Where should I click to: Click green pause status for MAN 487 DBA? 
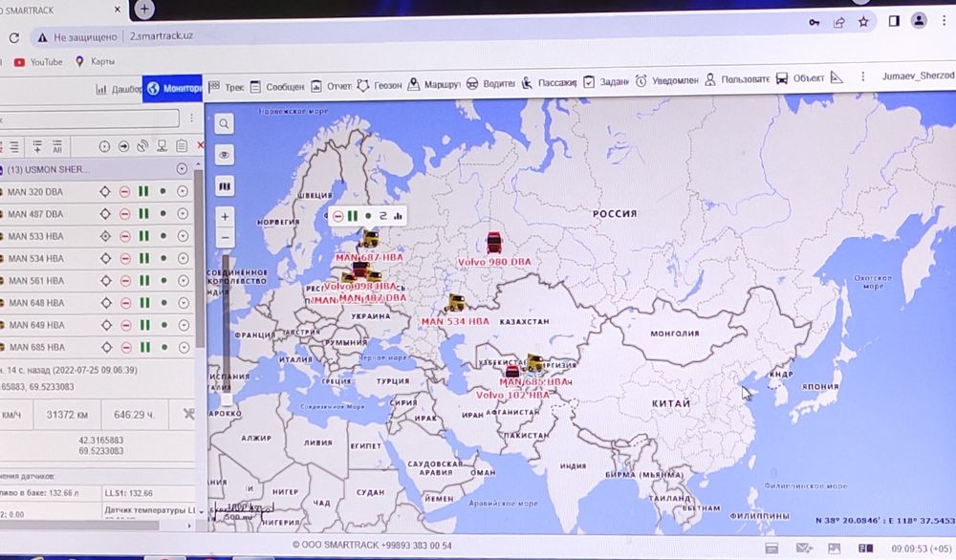tap(143, 214)
